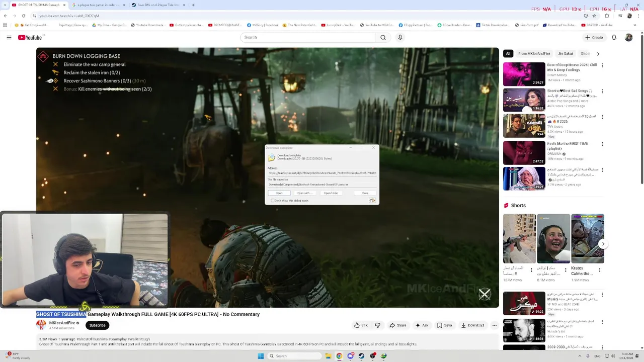The width and height of the screenshot is (644, 362).
Task: Select the Jin Sakai filter chip
Action: pyautogui.click(x=565, y=54)
